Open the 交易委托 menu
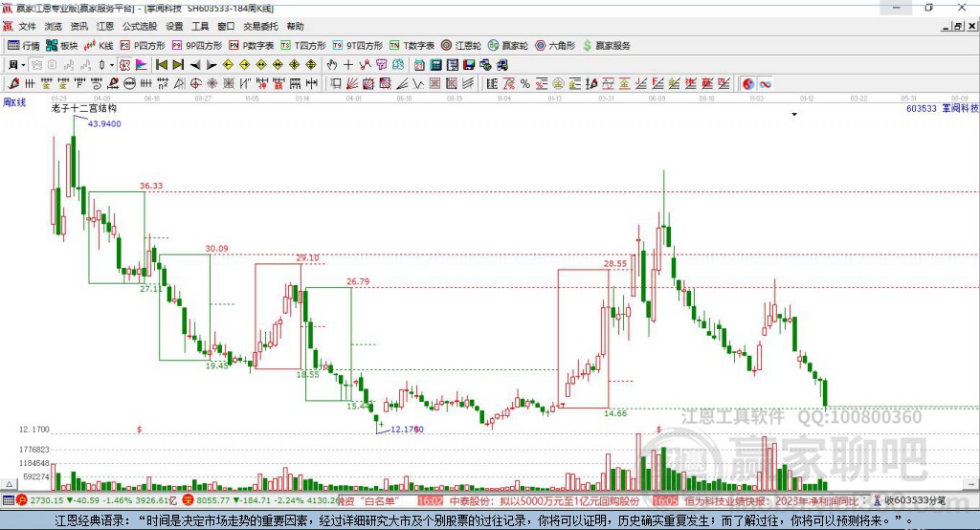The height and width of the screenshot is (530, 980). pos(260,26)
